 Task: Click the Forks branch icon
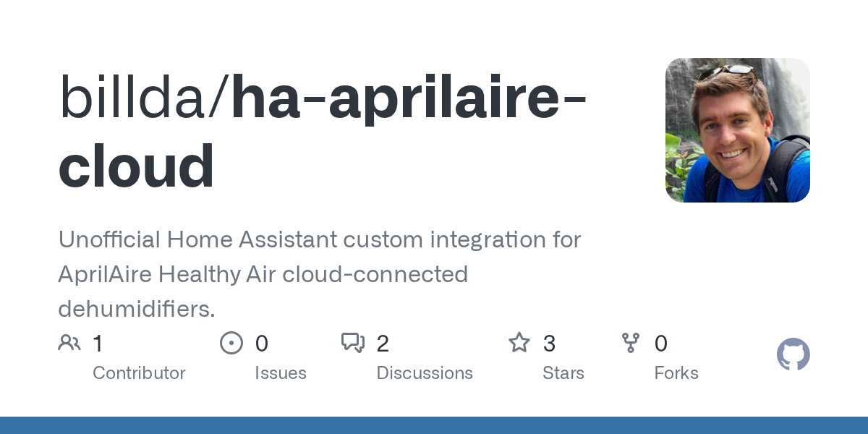click(x=631, y=342)
